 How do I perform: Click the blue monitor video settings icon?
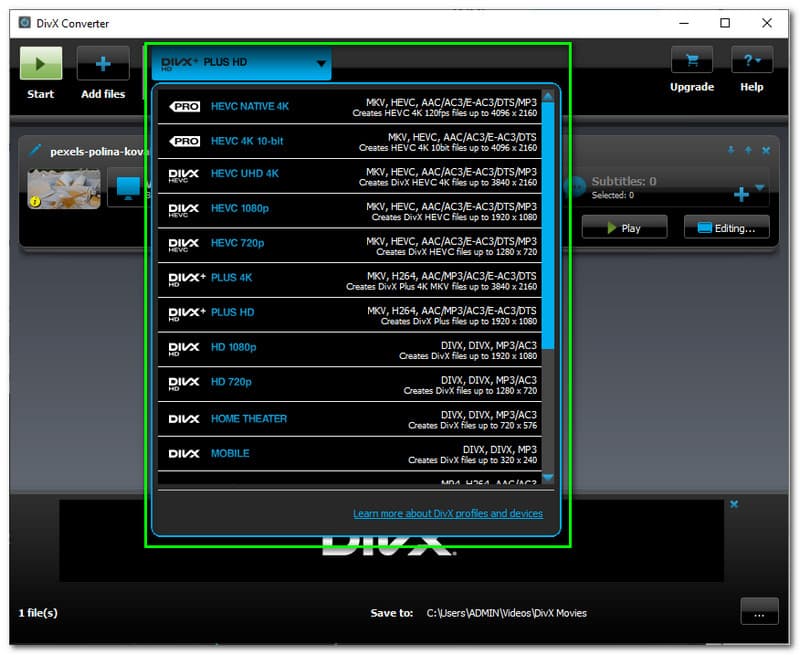[128, 188]
